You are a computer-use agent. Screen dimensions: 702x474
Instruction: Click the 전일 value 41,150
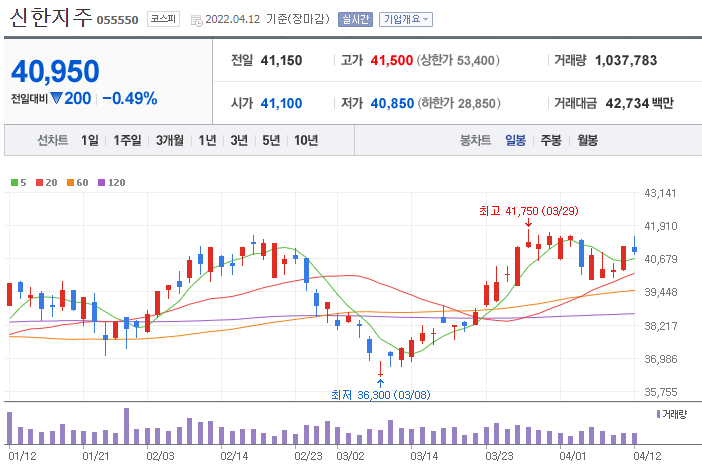coord(282,60)
